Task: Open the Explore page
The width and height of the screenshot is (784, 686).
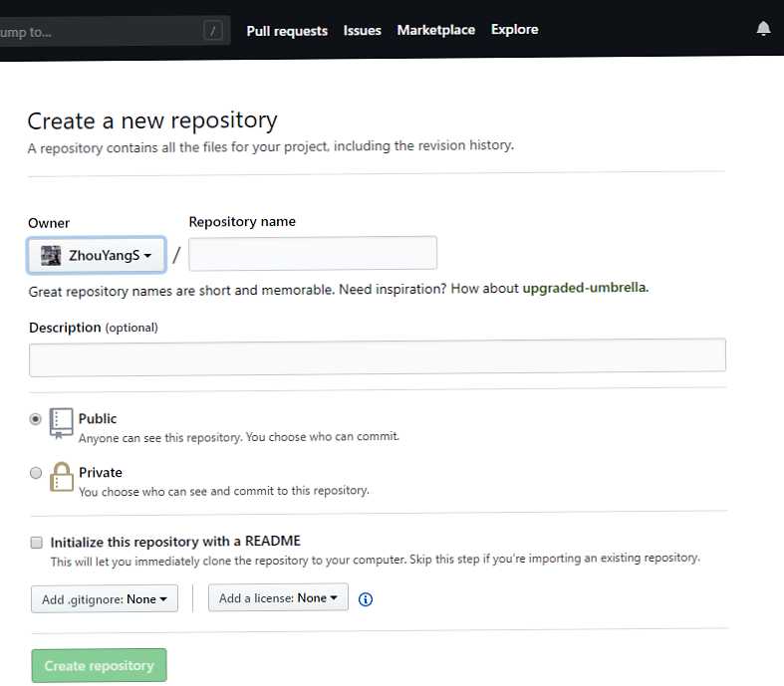Action: (x=514, y=30)
